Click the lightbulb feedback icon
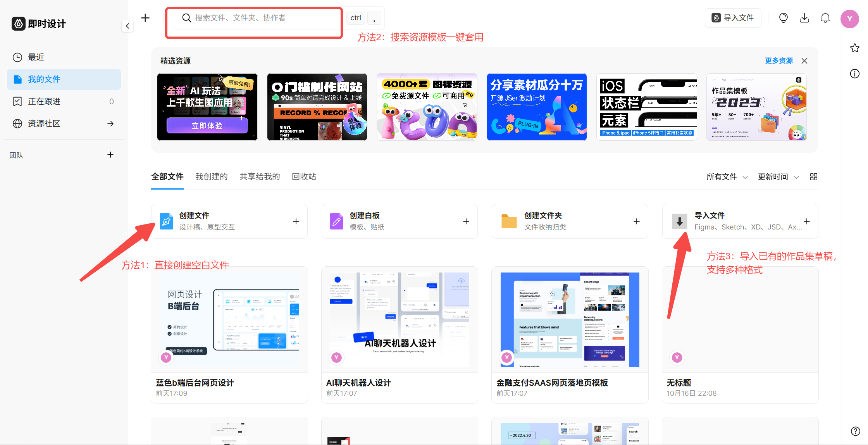The image size is (868, 445). click(783, 17)
